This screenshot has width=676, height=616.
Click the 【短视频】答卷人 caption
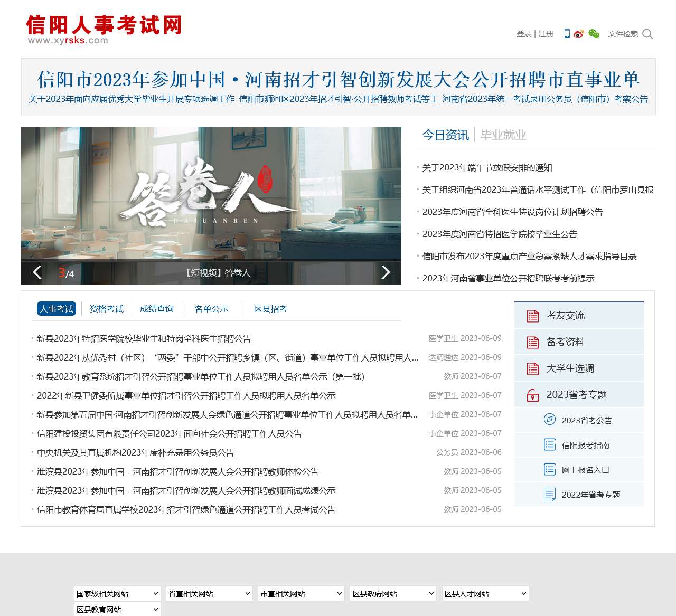pos(217,273)
